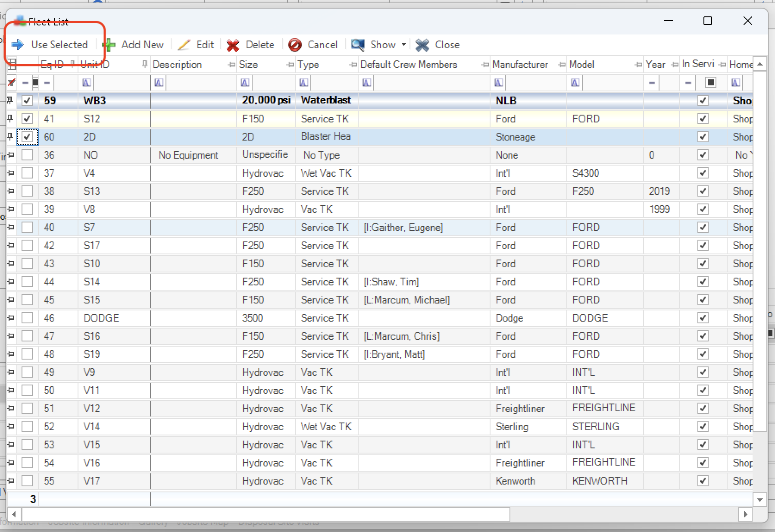Sort by the Description column header
The height and width of the screenshot is (532, 775).
point(177,65)
